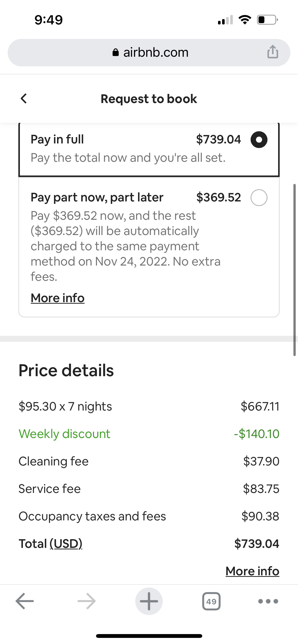Tap the underlined USD currency link
This screenshot has height=644, width=298.
pyautogui.click(x=66, y=544)
